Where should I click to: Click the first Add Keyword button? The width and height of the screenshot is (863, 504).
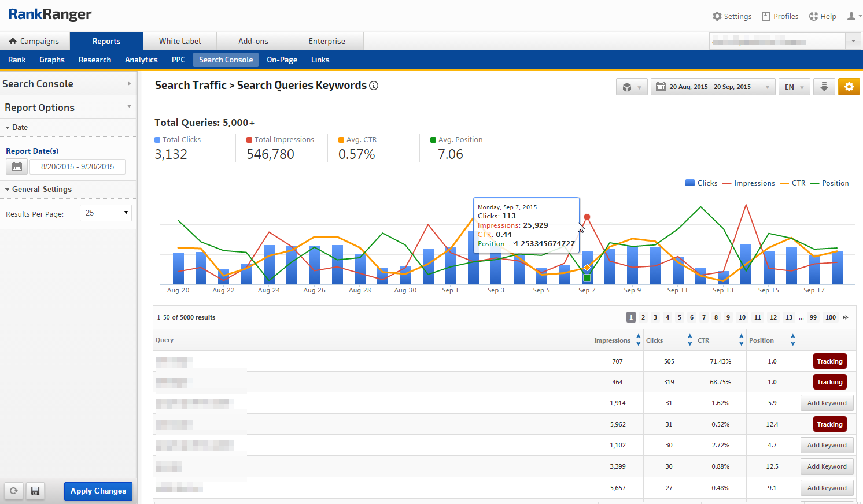click(x=827, y=403)
